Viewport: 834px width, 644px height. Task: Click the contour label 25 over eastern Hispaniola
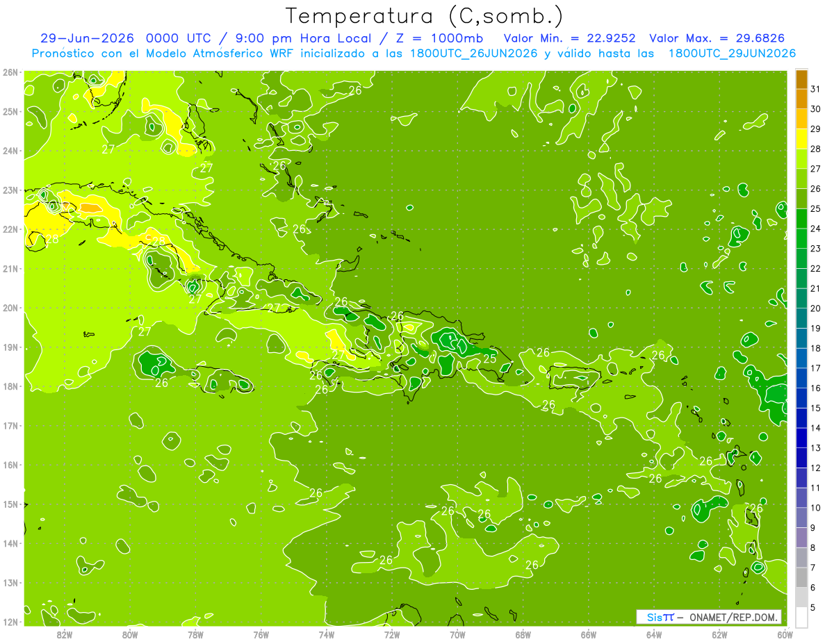pyautogui.click(x=490, y=358)
